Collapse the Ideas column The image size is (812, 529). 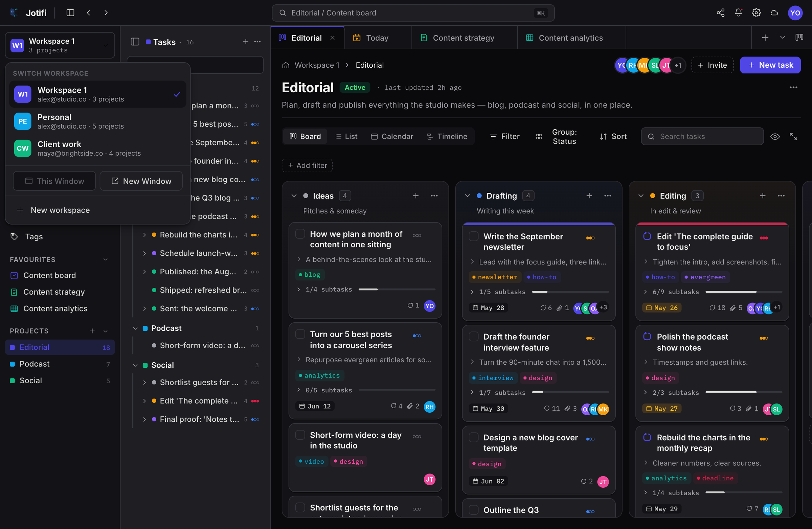click(294, 196)
